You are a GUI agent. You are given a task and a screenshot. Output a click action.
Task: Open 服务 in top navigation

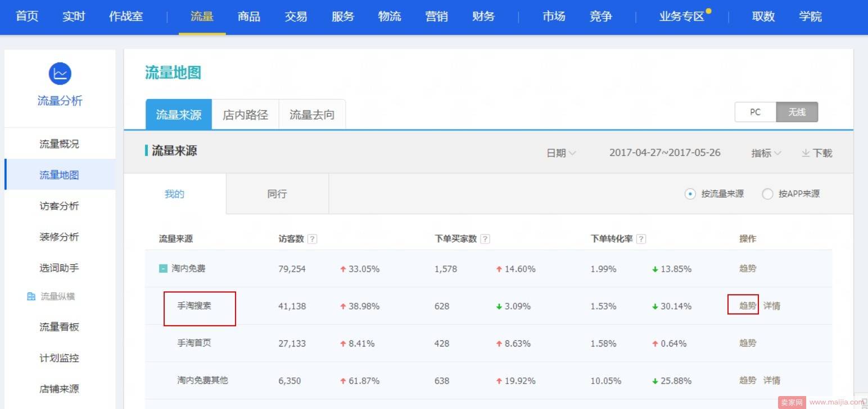click(x=343, y=16)
